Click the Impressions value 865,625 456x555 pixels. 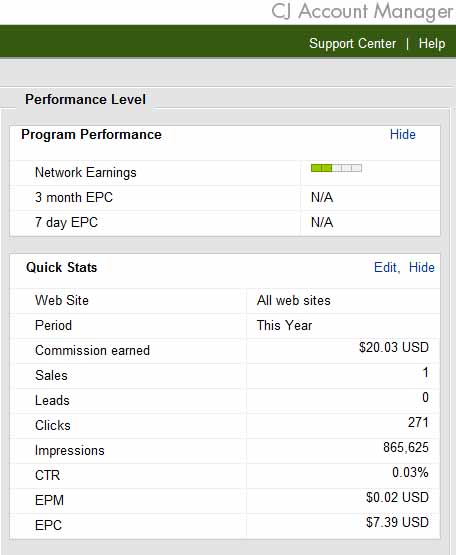pos(406,447)
